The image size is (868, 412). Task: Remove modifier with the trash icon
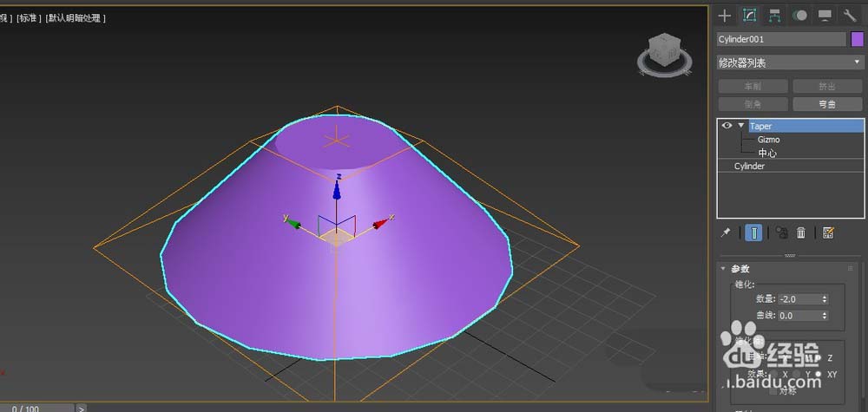801,232
